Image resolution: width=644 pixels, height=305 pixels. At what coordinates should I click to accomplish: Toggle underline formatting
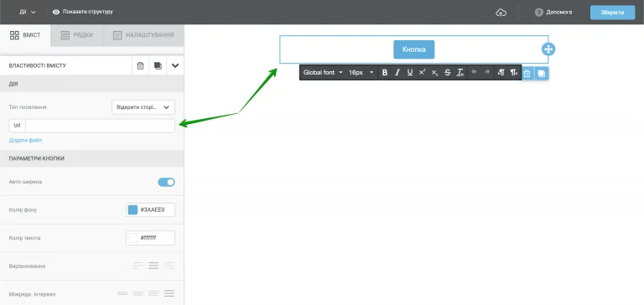[x=409, y=73]
